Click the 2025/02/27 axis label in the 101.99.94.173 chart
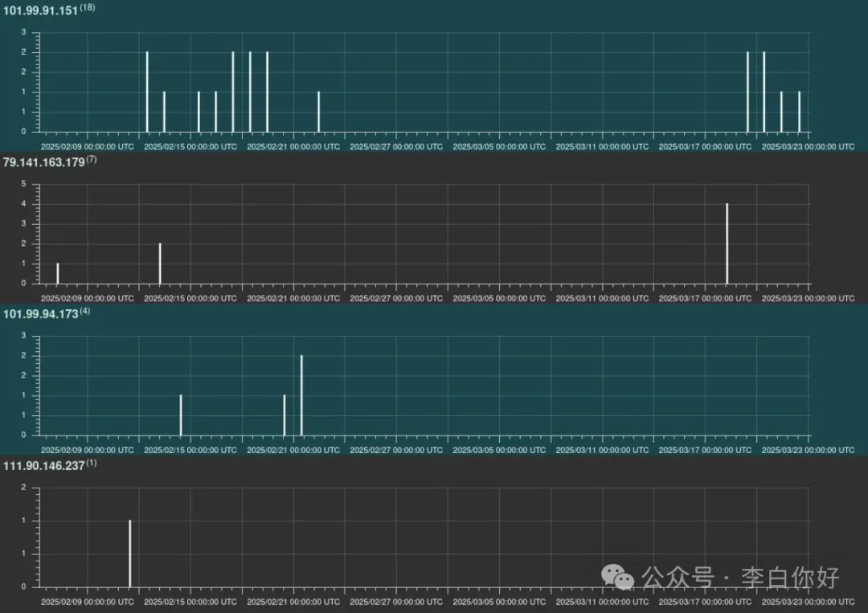 click(x=396, y=450)
